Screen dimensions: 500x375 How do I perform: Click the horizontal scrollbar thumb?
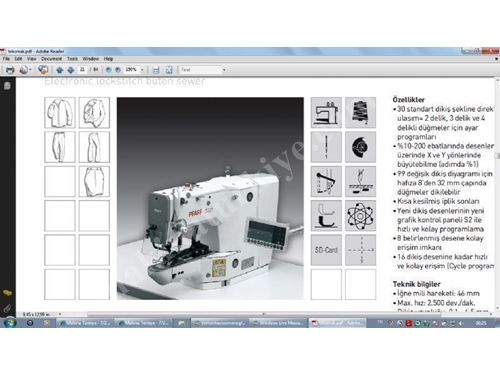click(264, 314)
